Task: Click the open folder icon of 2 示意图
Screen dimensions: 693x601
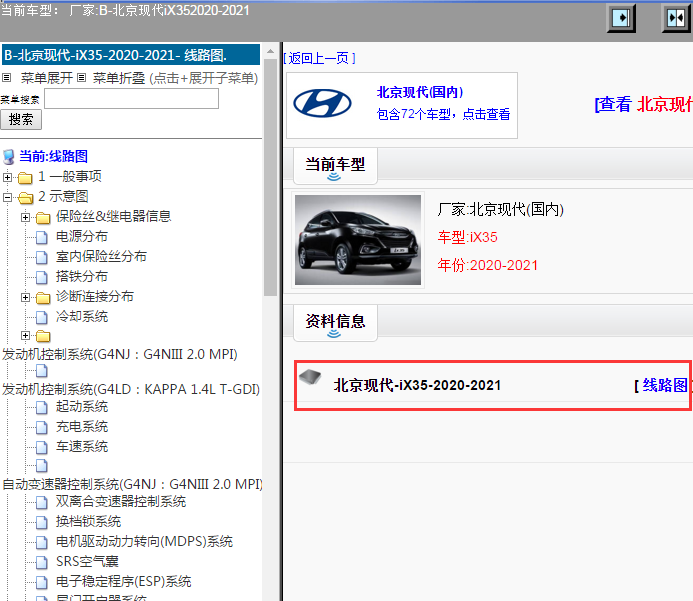Action: tap(25, 198)
